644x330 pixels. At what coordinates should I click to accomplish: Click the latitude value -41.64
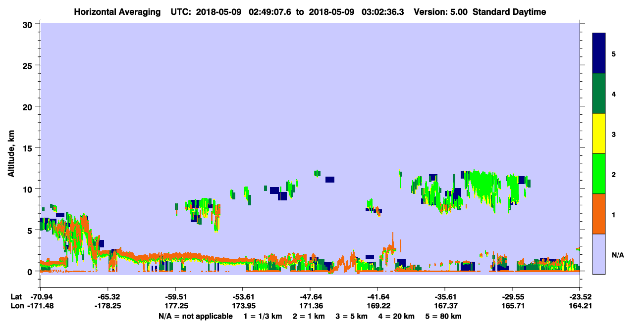pyautogui.click(x=377, y=297)
